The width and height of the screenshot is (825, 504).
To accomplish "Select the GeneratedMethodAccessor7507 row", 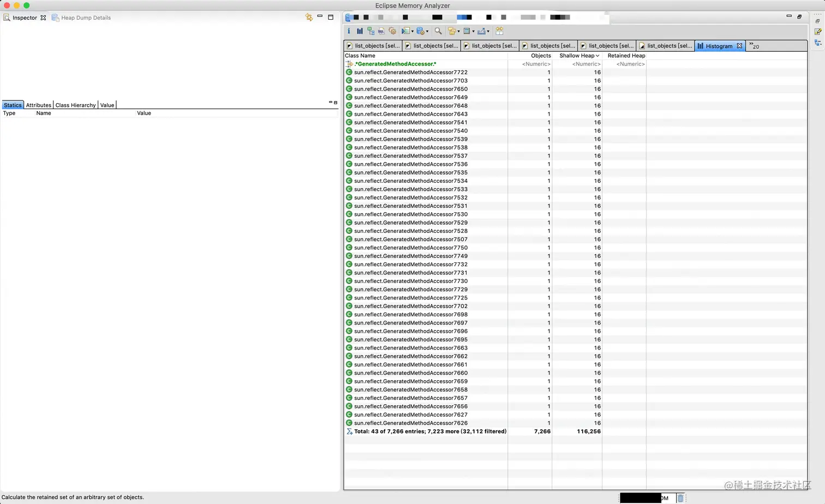I will tap(576, 239).
